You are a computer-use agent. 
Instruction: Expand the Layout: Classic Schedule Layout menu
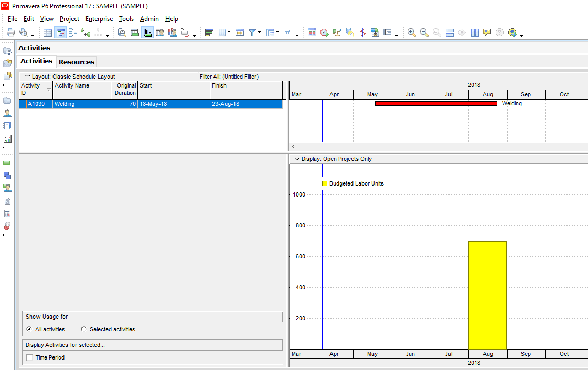pos(27,77)
